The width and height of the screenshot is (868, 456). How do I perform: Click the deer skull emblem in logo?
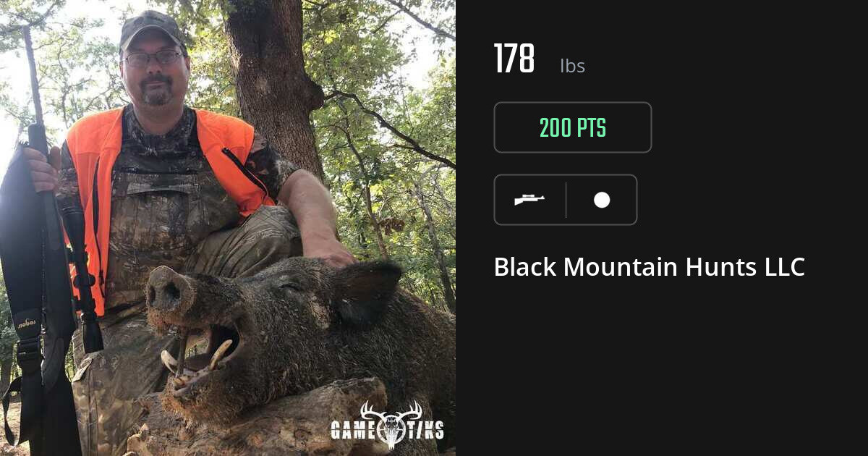[391, 425]
